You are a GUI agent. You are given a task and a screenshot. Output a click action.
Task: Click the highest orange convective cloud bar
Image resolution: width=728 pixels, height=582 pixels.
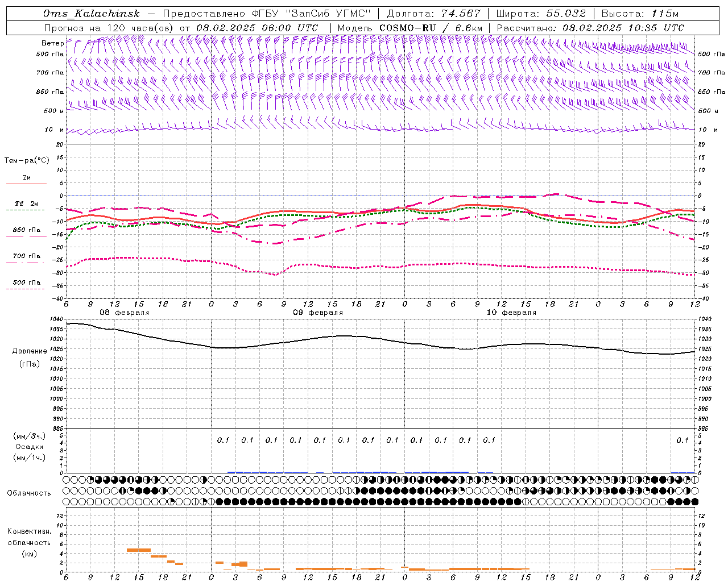[139, 550]
